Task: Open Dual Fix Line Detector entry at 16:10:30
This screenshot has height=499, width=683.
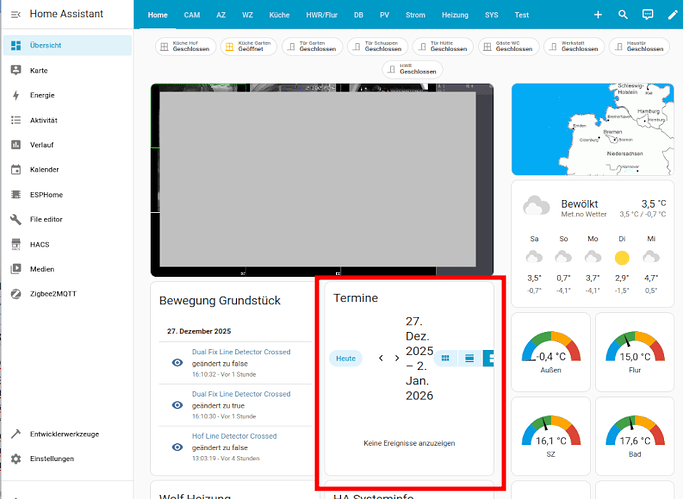Action: click(241, 394)
